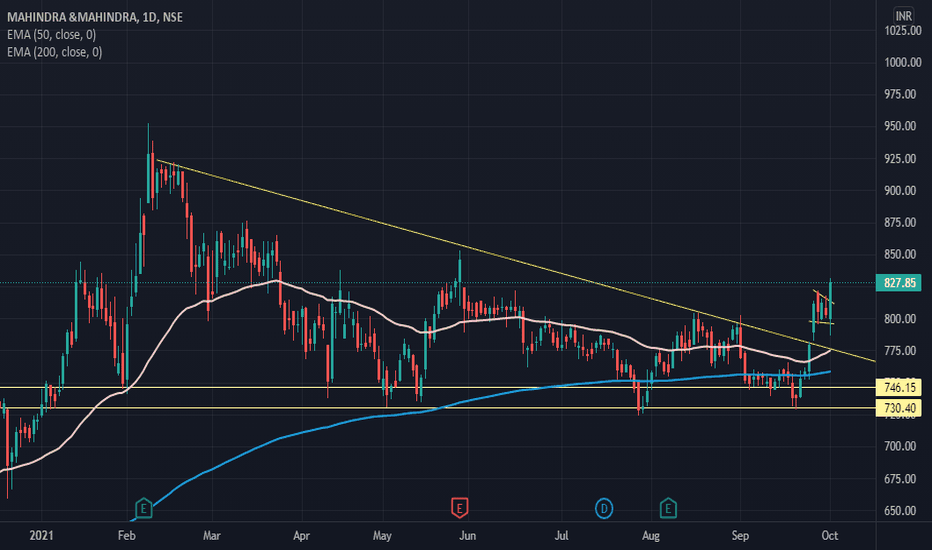The width and height of the screenshot is (932, 550).
Task: Click the 730.40 horizontal line price label
Action: 900,408
